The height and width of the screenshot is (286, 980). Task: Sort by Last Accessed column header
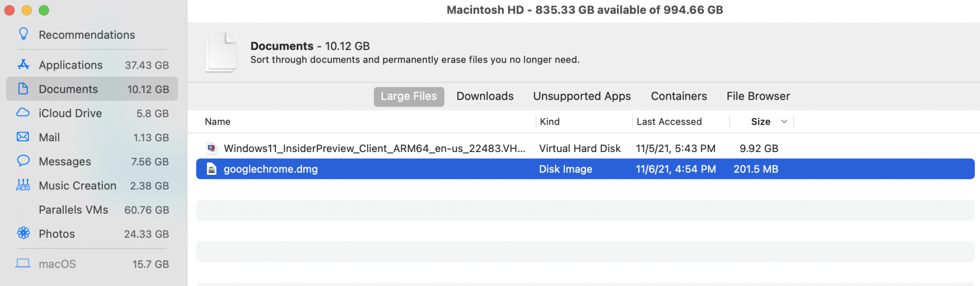click(x=669, y=122)
